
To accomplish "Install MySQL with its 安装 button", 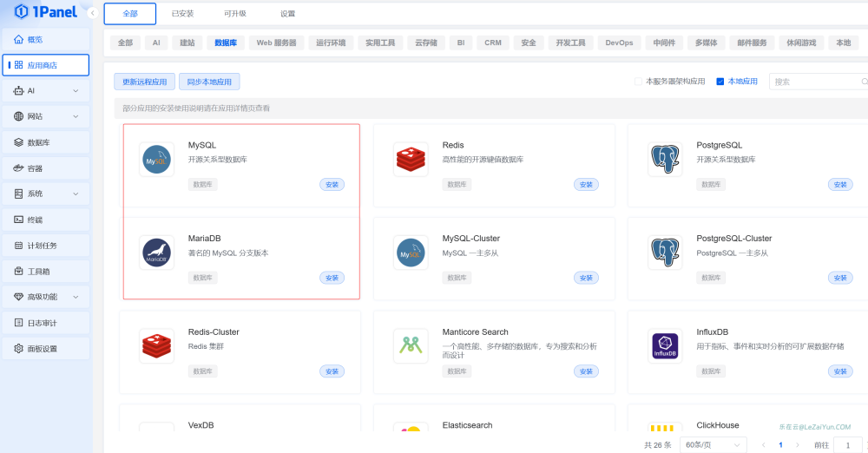I will point(332,185).
